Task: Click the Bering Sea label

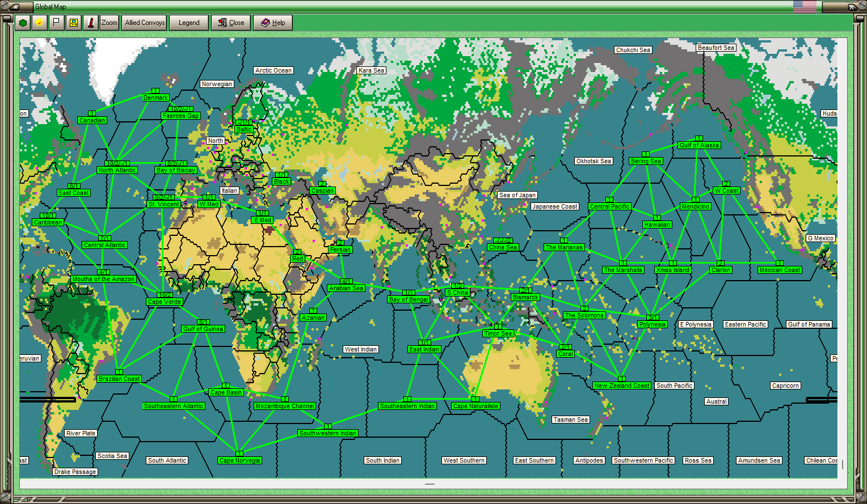Action: [646, 161]
